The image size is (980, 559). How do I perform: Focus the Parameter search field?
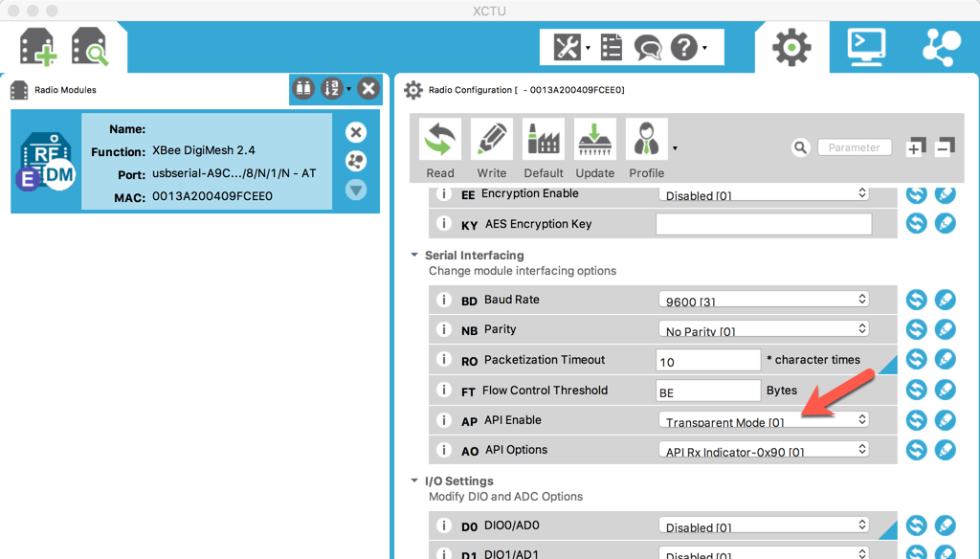pos(855,147)
